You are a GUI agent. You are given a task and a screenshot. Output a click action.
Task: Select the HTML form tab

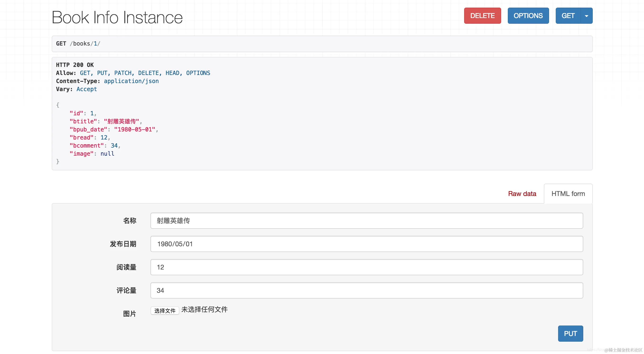568,194
